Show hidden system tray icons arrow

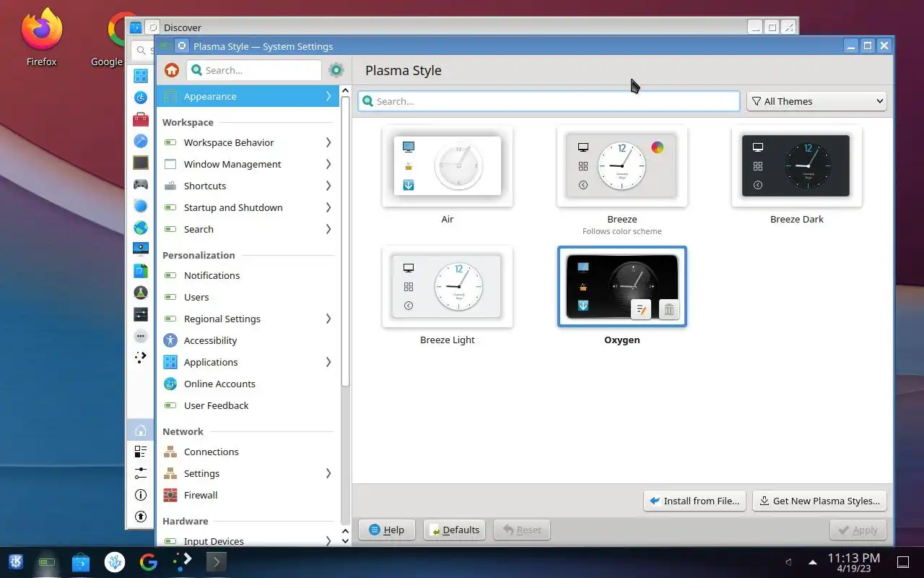coord(813,561)
